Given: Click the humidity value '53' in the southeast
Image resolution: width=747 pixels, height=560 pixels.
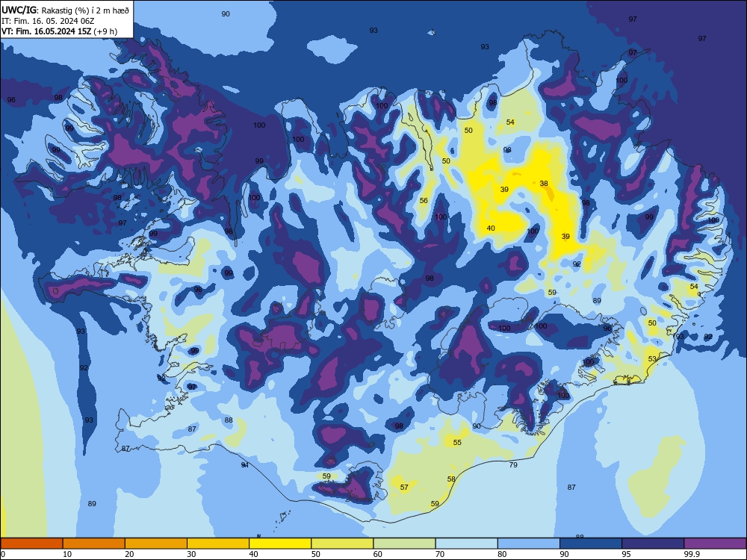Looking at the screenshot, I should 652,358.
